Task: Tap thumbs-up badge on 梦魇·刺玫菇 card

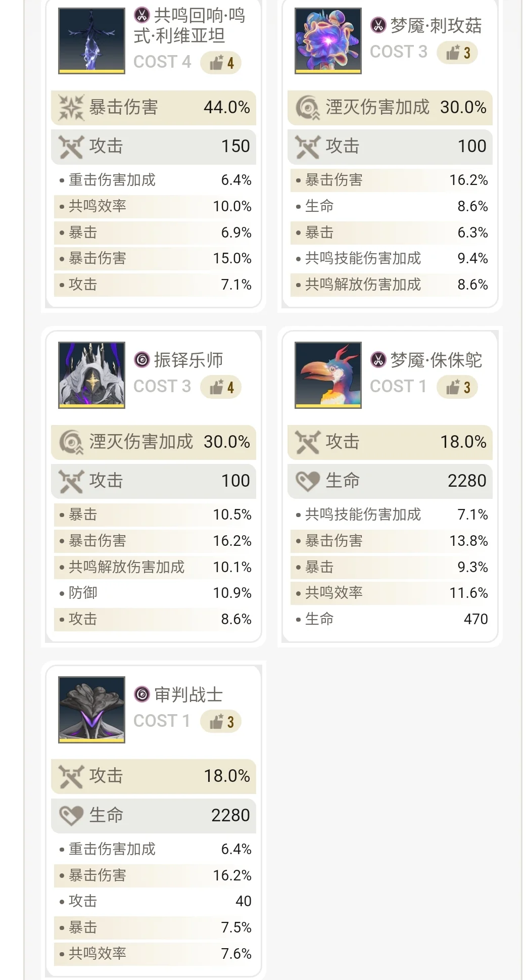Action: (457, 53)
